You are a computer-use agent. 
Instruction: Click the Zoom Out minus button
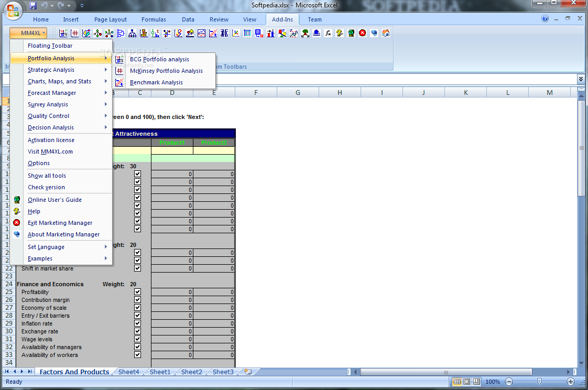(509, 382)
